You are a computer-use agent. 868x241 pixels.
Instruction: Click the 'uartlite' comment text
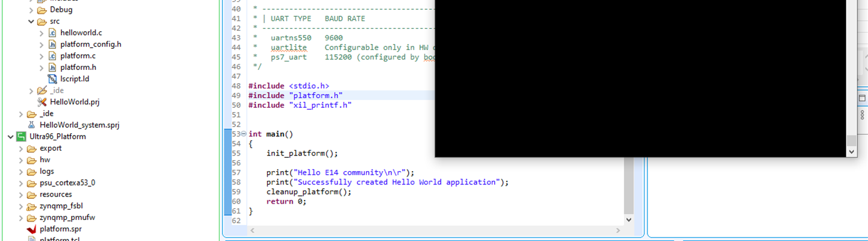coord(289,47)
